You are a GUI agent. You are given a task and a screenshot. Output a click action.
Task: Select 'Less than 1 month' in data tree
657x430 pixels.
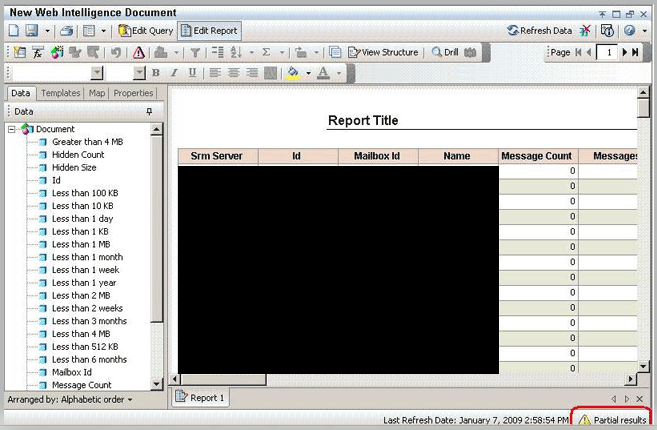point(87,257)
